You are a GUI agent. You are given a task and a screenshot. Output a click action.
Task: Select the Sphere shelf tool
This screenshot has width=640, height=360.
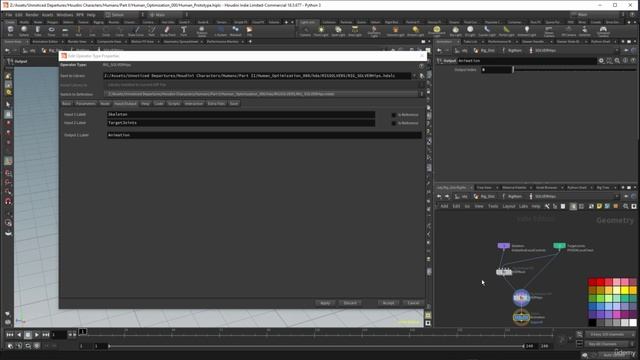point(24,31)
